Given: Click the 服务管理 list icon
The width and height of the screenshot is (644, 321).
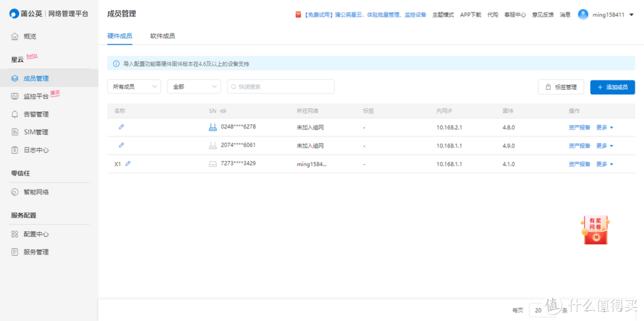Looking at the screenshot, I should (x=15, y=252).
